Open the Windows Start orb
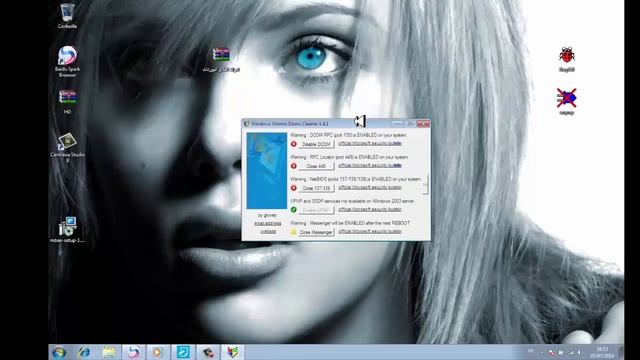 (59, 352)
